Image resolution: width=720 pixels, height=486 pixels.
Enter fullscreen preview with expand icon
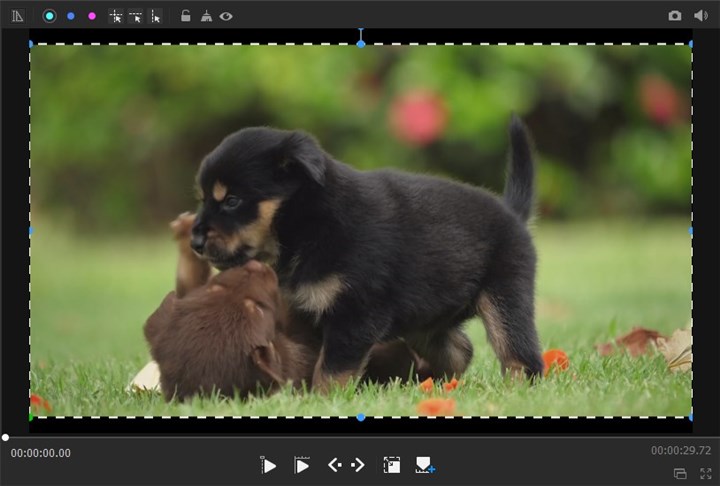tap(706, 473)
